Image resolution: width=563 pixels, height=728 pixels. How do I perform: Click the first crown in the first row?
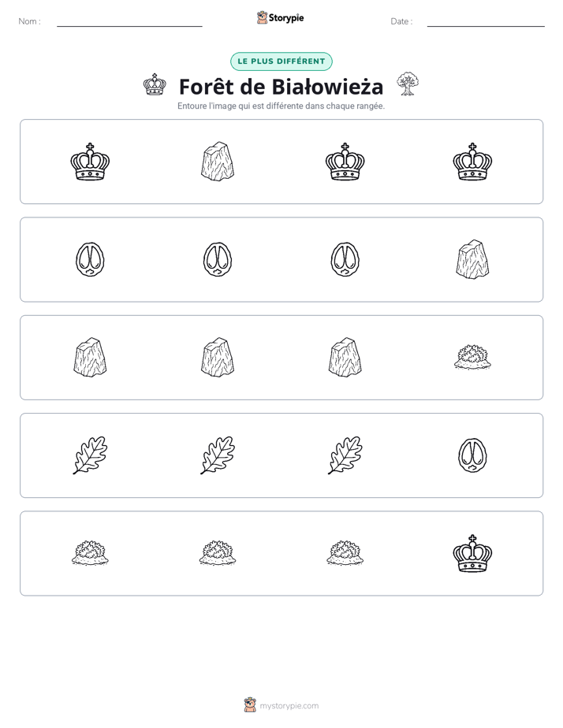[x=90, y=162]
